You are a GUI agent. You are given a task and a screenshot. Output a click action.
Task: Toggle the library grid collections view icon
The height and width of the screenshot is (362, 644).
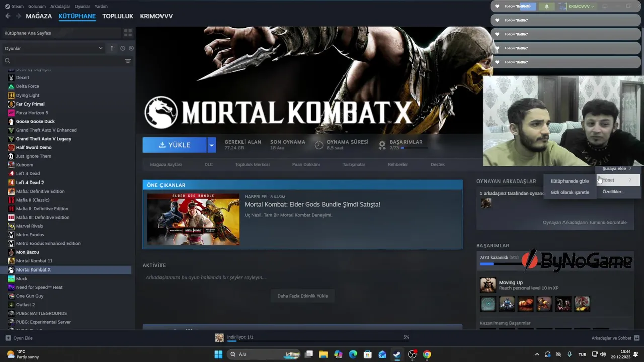click(x=128, y=33)
